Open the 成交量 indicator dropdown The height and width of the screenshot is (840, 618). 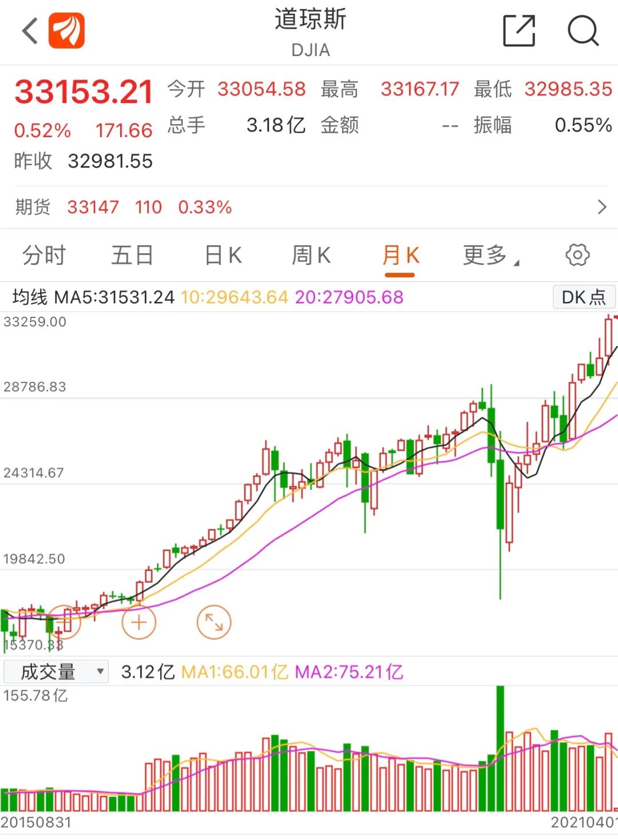tap(55, 671)
